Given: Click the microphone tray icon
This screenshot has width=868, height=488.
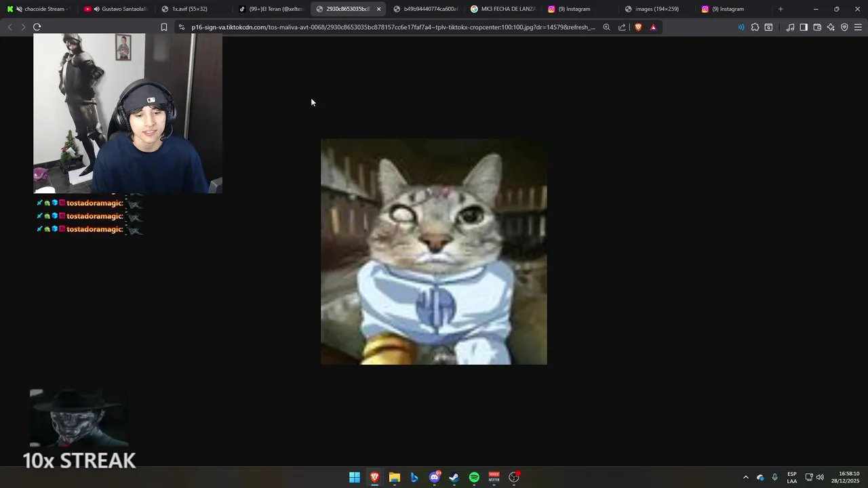Looking at the screenshot, I should click(x=774, y=477).
